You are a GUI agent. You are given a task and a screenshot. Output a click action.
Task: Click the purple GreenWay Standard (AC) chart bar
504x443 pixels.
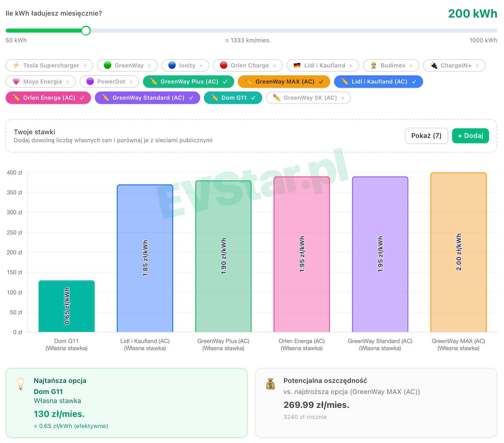pos(380,254)
